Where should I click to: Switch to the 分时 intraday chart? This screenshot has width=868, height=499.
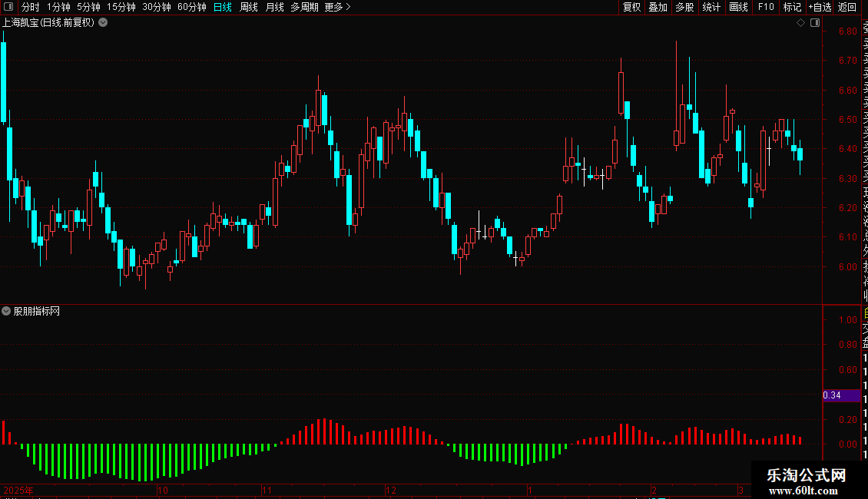pos(31,7)
